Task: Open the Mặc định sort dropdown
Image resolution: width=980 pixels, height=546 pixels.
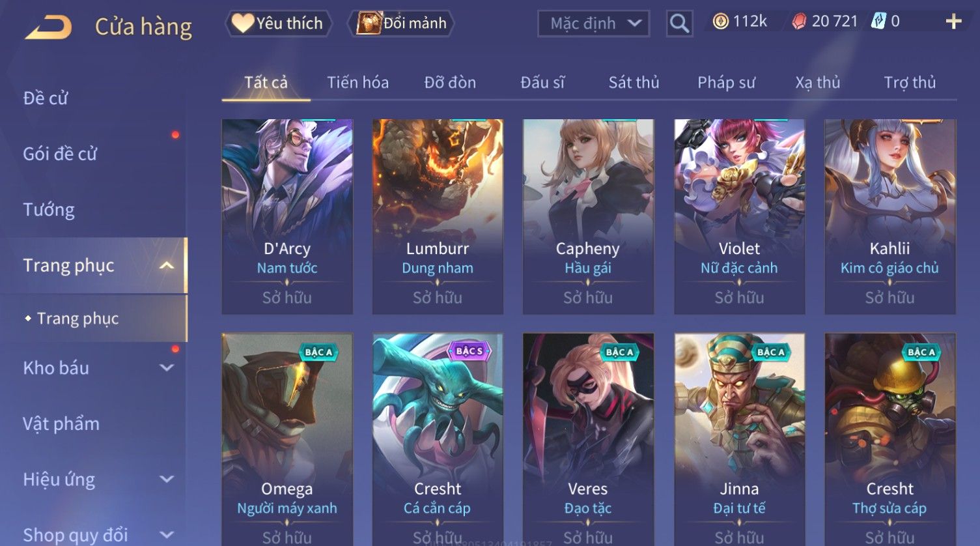Action: click(x=593, y=24)
